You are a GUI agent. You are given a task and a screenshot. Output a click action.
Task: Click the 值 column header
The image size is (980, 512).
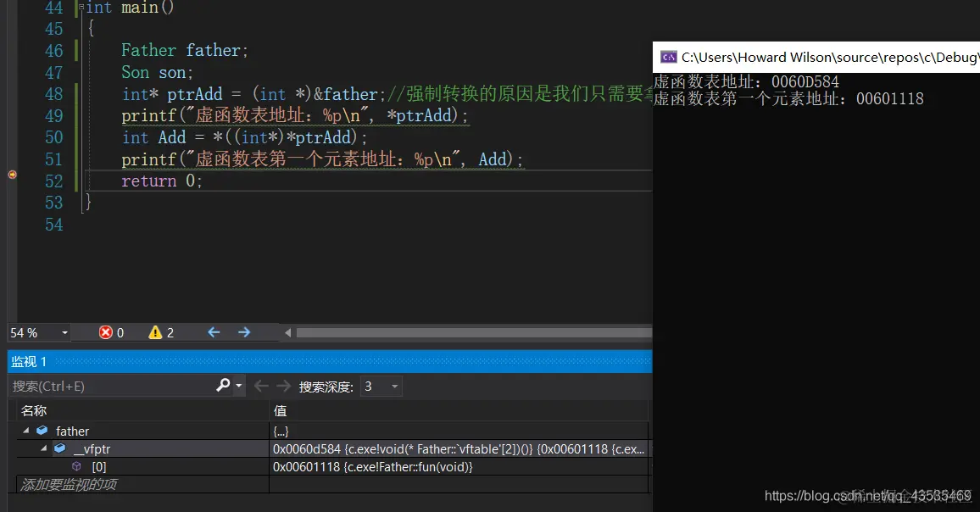(280, 411)
